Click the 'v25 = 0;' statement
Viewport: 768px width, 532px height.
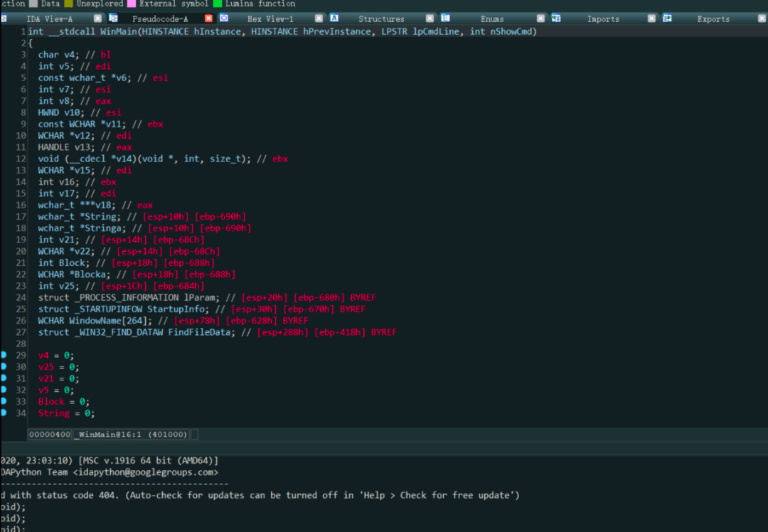pyautogui.click(x=58, y=367)
